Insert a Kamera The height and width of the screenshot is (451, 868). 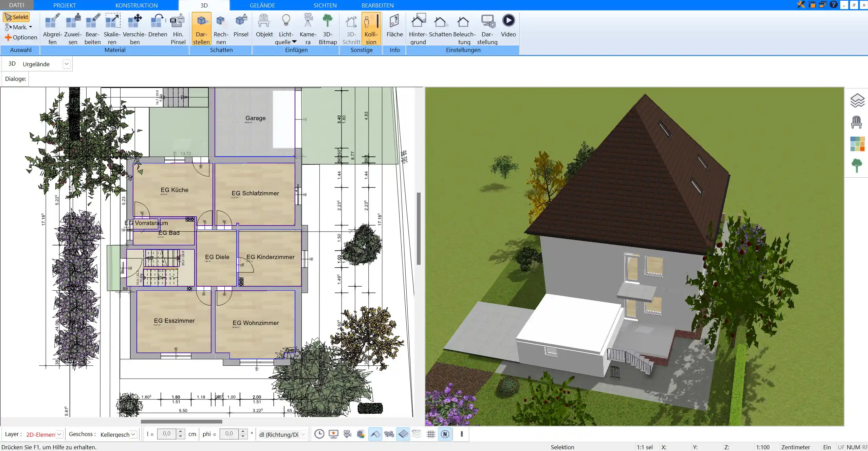click(x=308, y=29)
